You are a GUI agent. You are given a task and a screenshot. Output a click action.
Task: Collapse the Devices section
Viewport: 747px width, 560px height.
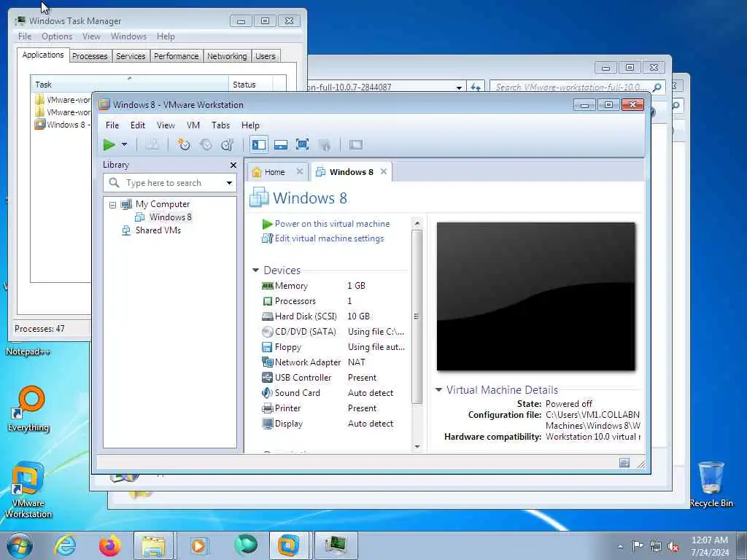[x=255, y=270]
